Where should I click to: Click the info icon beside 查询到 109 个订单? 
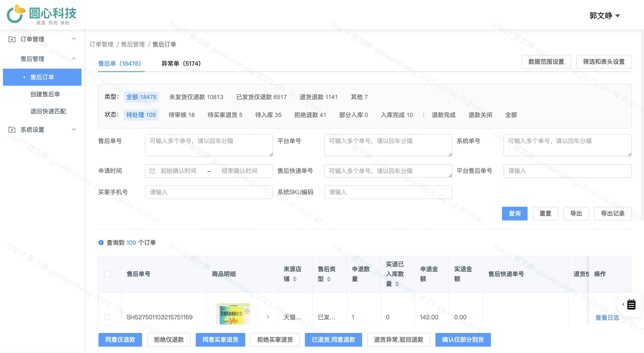[101, 243]
